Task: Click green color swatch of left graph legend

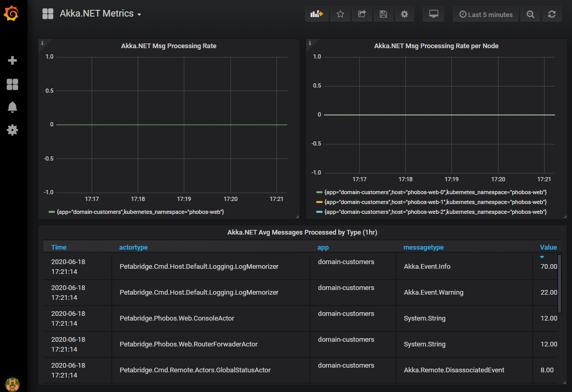Action: [51, 212]
